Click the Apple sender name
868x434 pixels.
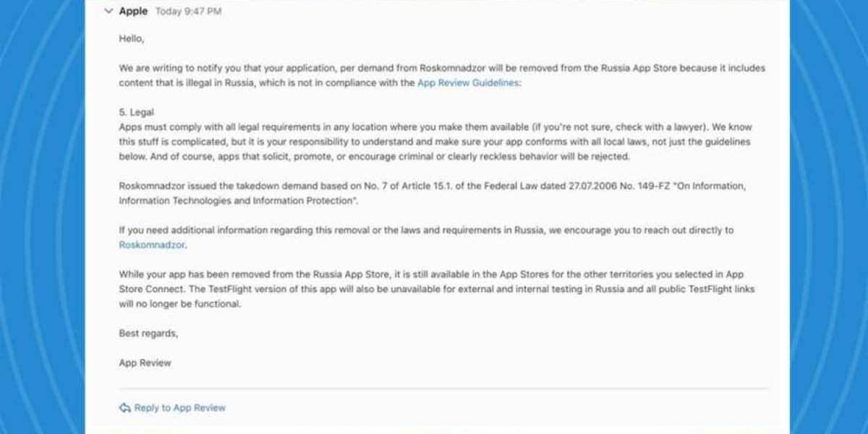(x=133, y=12)
